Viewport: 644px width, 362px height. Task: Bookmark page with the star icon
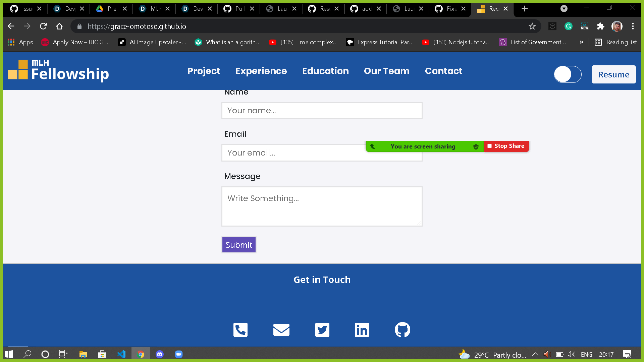point(532,26)
